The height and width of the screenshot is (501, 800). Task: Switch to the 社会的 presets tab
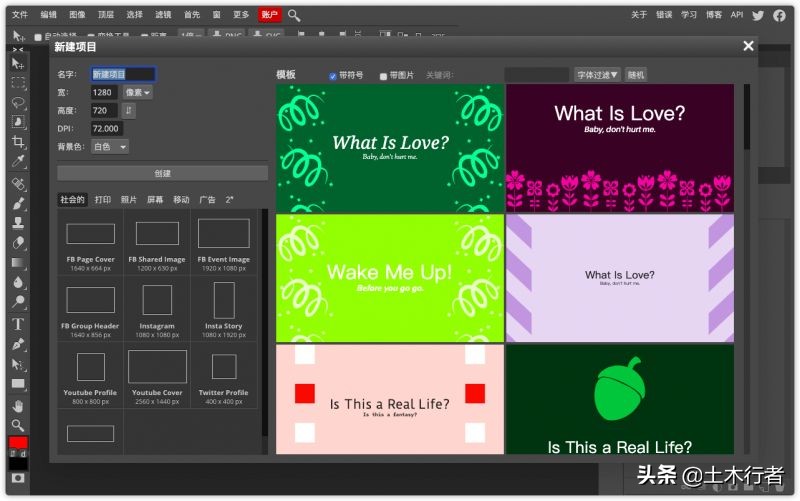[72, 199]
